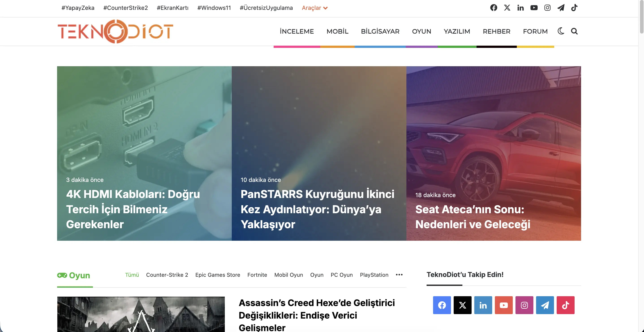Image resolution: width=644 pixels, height=332 pixels.
Task: Click the black X follow button
Action: click(462, 305)
